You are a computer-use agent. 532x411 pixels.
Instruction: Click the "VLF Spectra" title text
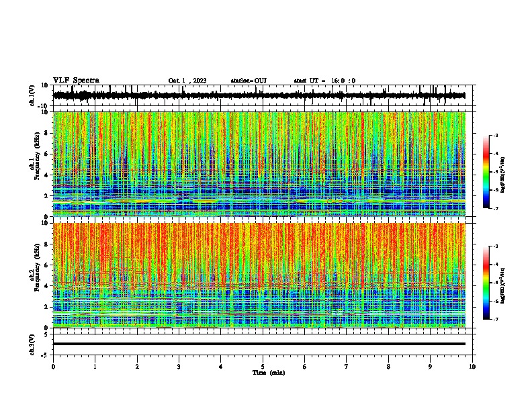tap(76, 81)
